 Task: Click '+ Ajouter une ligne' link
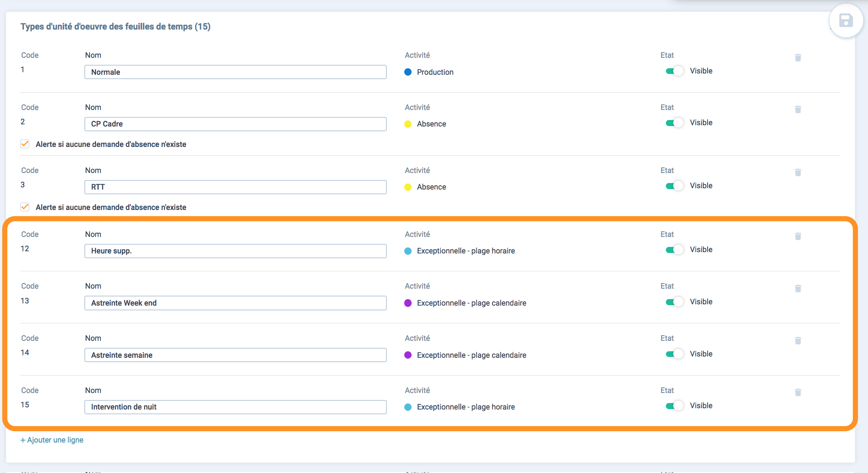52,440
